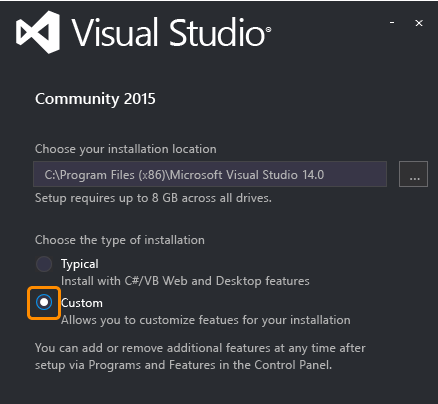Click "Install with C#/VB Web and Desktop features"

pyautogui.click(x=185, y=281)
